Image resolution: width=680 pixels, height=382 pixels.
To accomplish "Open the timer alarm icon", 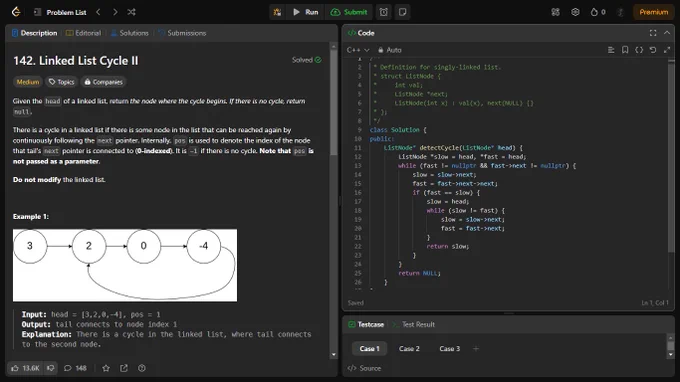I will click(x=384, y=12).
